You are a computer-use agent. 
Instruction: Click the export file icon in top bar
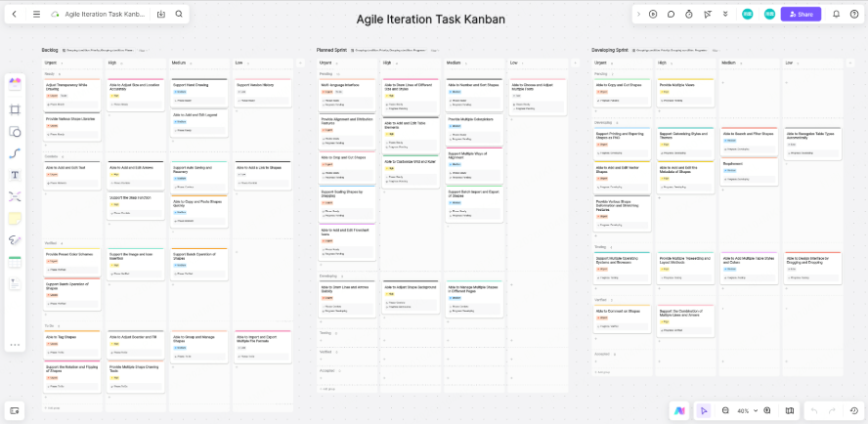[161, 15]
